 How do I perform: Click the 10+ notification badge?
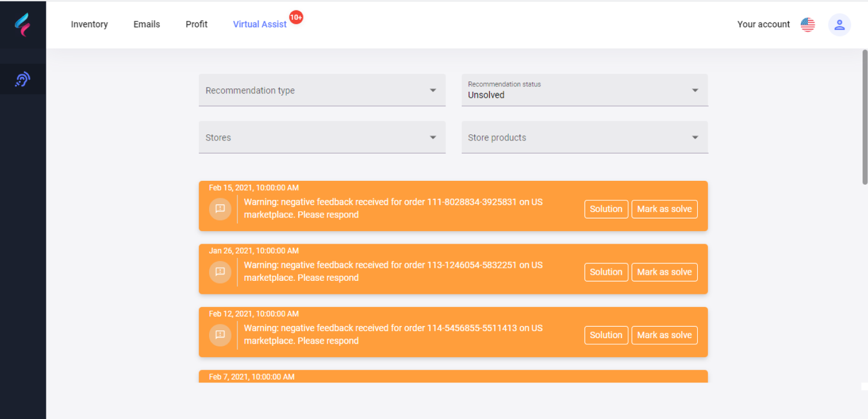296,17
